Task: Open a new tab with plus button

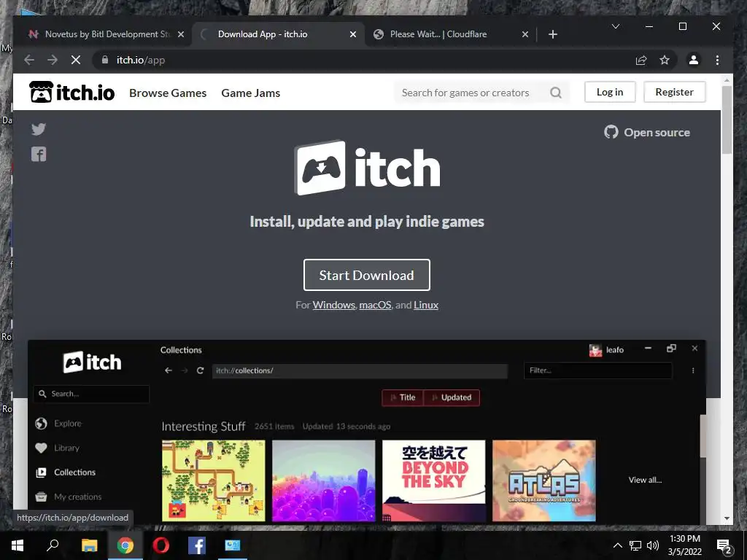Action: coord(553,34)
